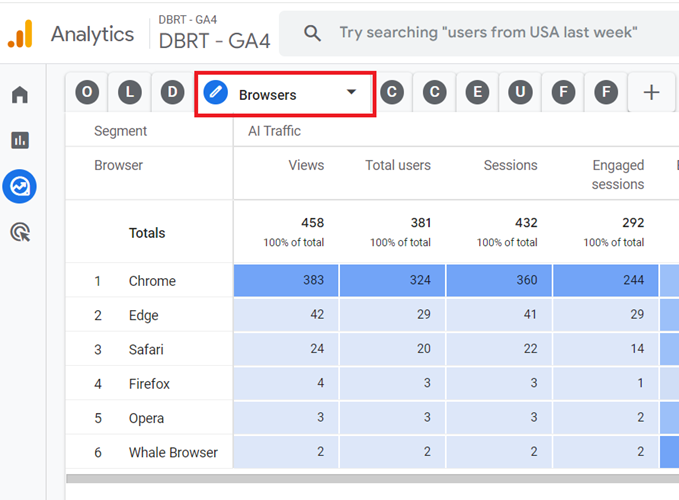Click the Total users column header
The image size is (679, 500).
(x=398, y=165)
